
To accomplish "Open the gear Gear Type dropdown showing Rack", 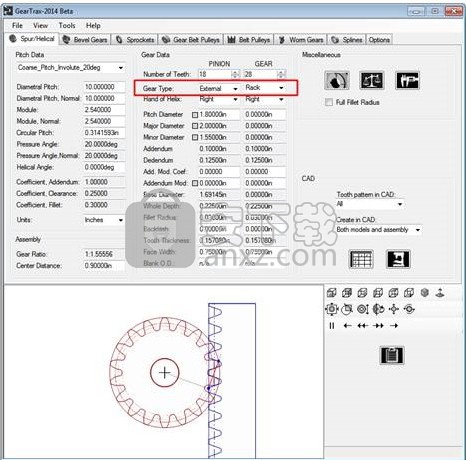I will click(x=265, y=88).
